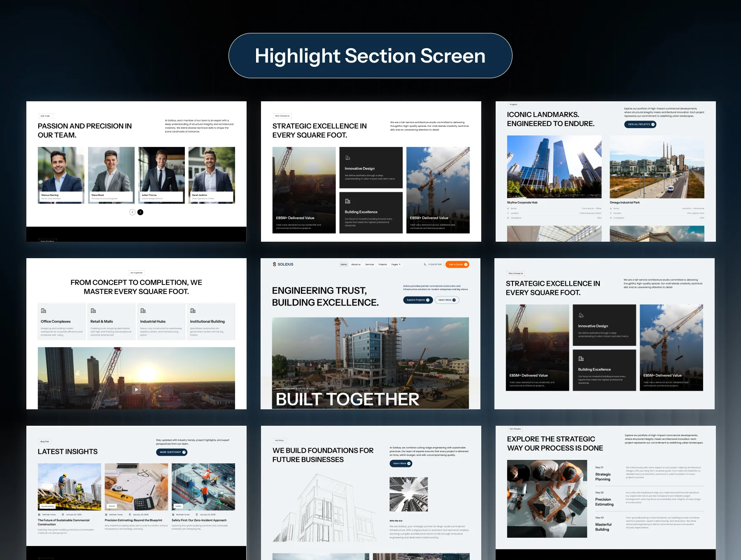Click the Step 03 Masterful Building heading
Image resolution: width=741 pixels, height=560 pixels.
[603, 527]
